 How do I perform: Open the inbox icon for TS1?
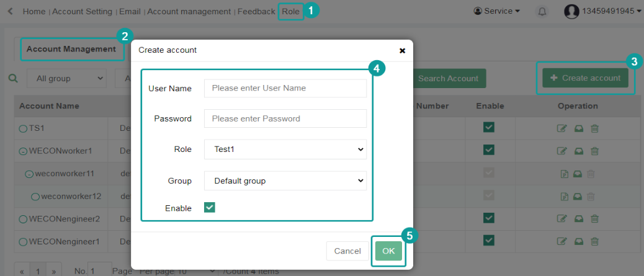tap(579, 128)
